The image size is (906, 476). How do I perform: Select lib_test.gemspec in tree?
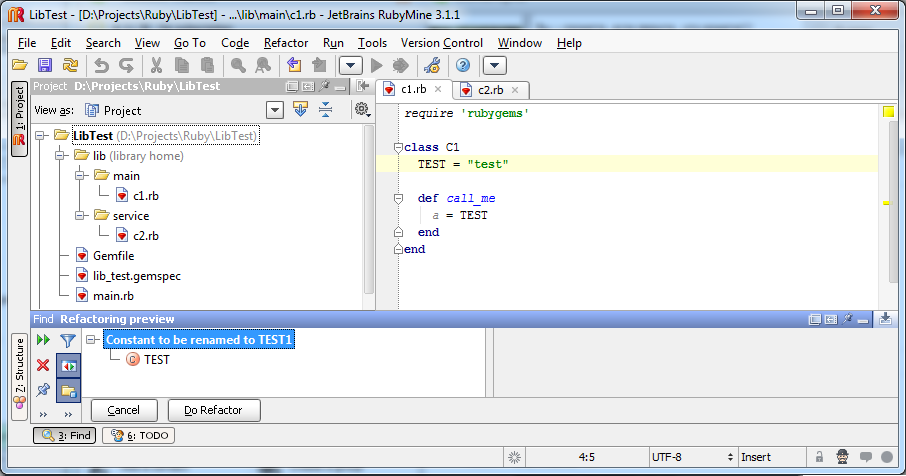(136, 276)
